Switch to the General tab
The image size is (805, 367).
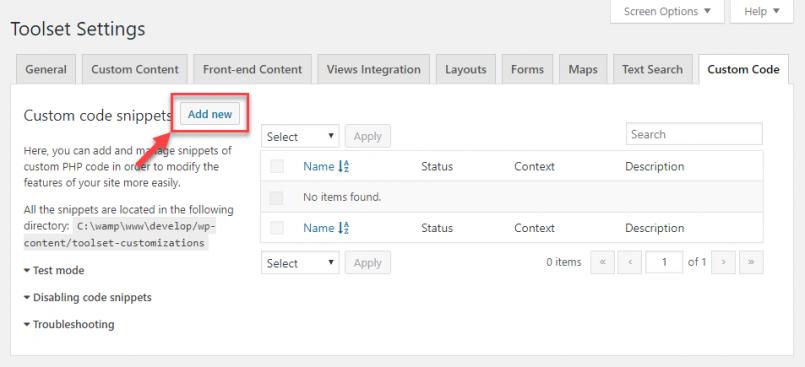pos(46,69)
